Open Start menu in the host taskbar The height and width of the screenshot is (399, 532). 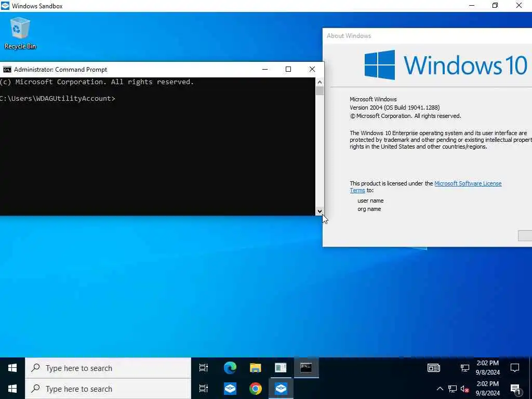point(12,389)
